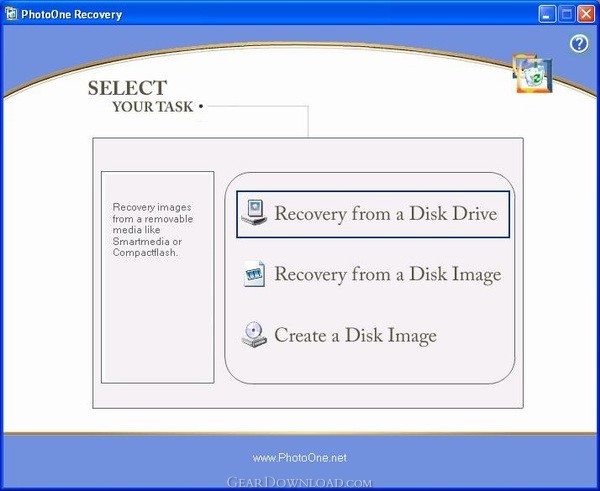This screenshot has width=600, height=491.
Task: Click the disk drive icon beside Recovery from a Disk Drive
Action: [254, 212]
